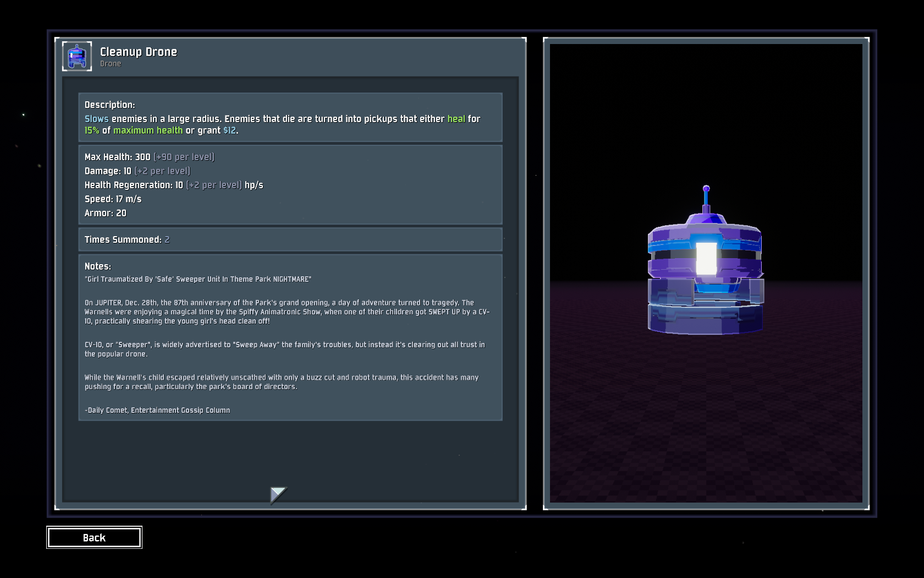The height and width of the screenshot is (578, 924).
Task: Click the paragraph beginning "While the Warnell's child"
Action: click(x=282, y=382)
